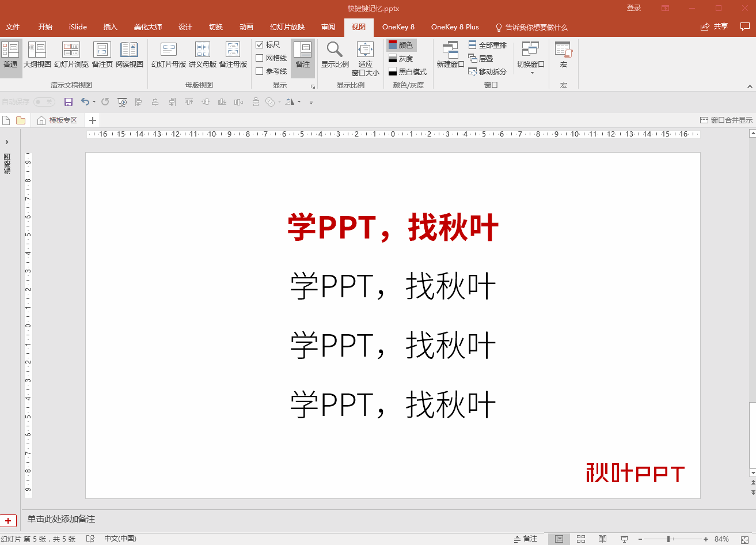Screen dimensions: 756x545
Task: Start slideshow from the status bar icon
Action: click(624, 539)
